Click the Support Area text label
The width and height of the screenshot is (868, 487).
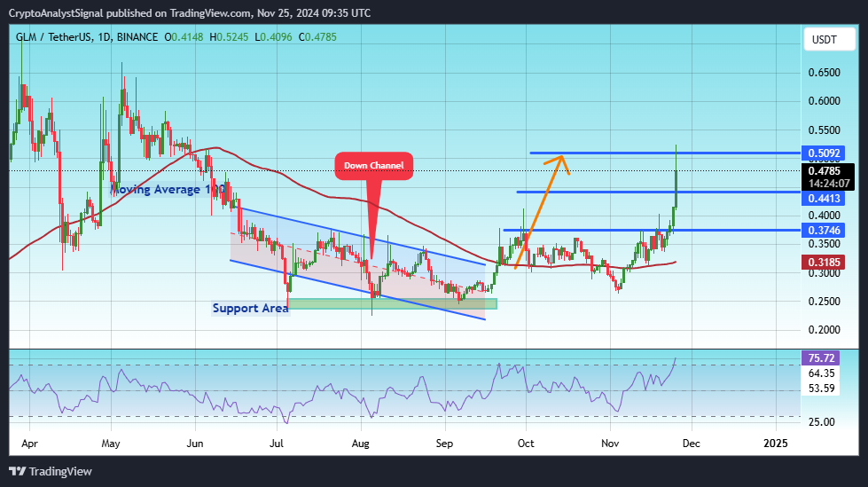click(x=250, y=308)
